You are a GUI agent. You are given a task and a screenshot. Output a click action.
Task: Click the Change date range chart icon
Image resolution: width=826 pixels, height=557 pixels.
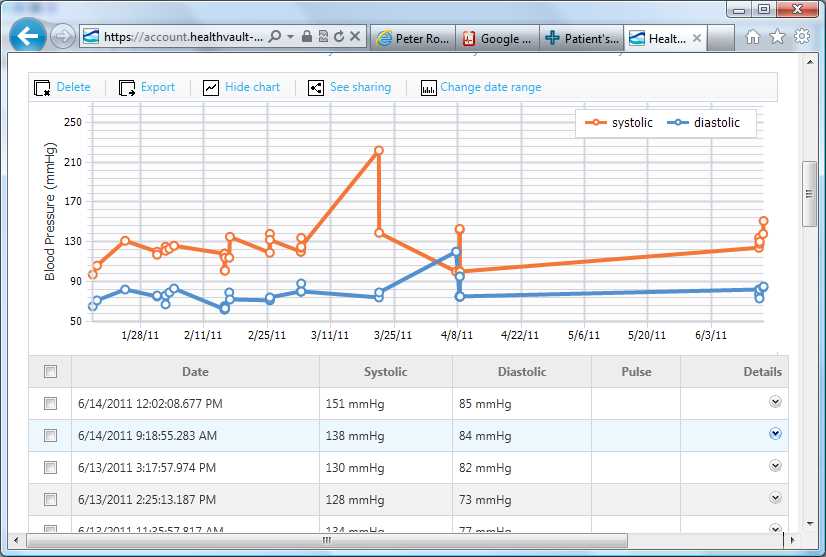click(428, 87)
